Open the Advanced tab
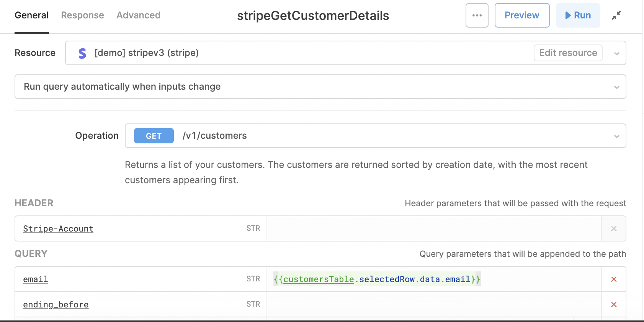644x322 pixels. [138, 15]
